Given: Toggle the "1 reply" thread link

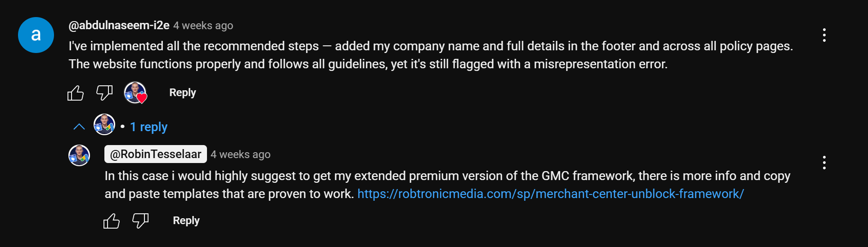Looking at the screenshot, I should click(149, 127).
